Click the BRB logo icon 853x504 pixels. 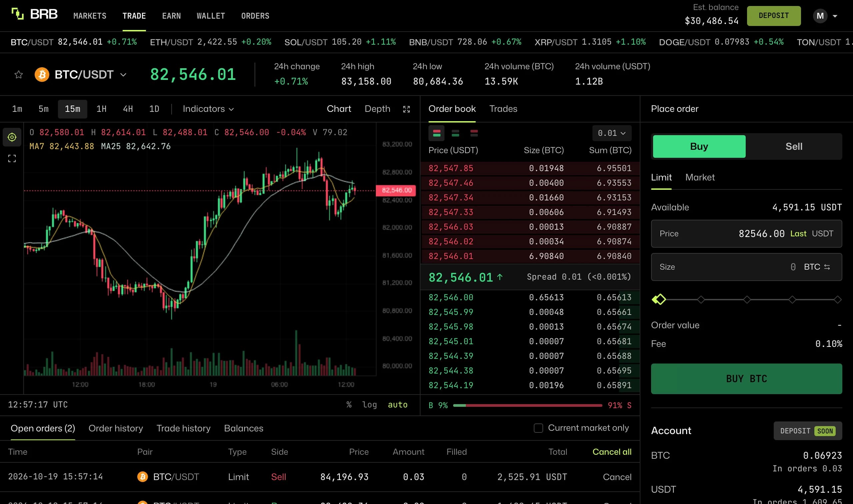coord(17,14)
